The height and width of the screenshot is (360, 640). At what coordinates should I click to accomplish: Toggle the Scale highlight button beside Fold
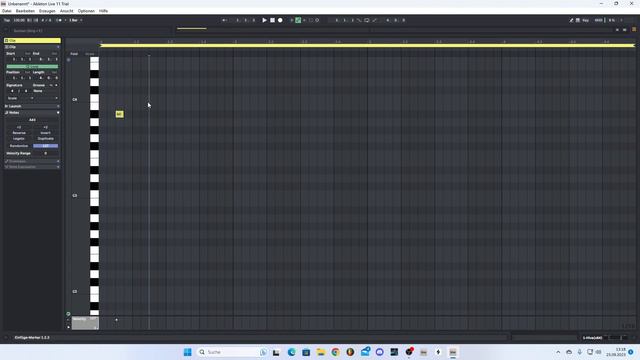(89, 54)
